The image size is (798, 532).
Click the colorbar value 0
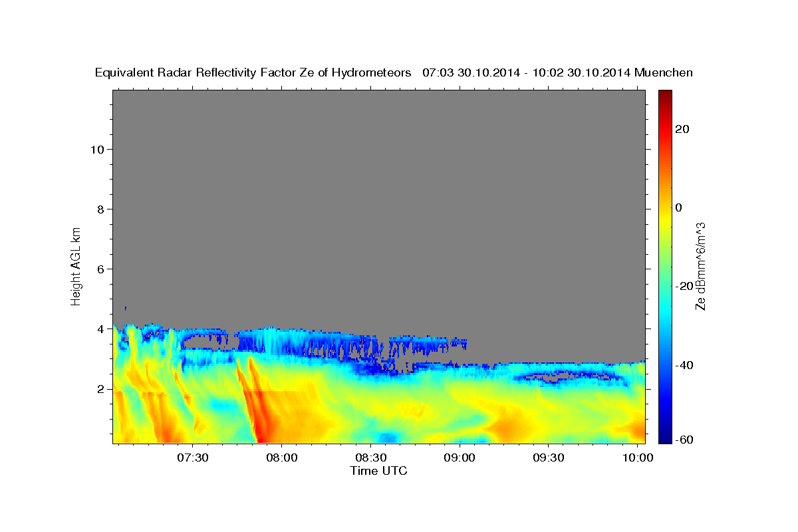tap(679, 207)
